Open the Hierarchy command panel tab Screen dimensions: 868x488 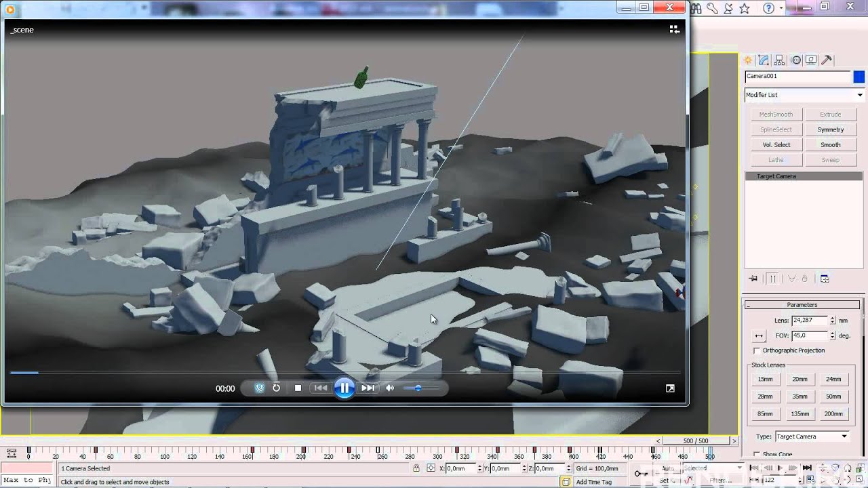(779, 60)
